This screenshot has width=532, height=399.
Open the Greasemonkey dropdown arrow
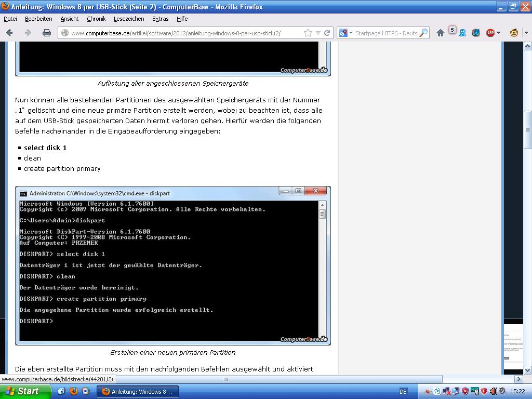click(x=527, y=33)
